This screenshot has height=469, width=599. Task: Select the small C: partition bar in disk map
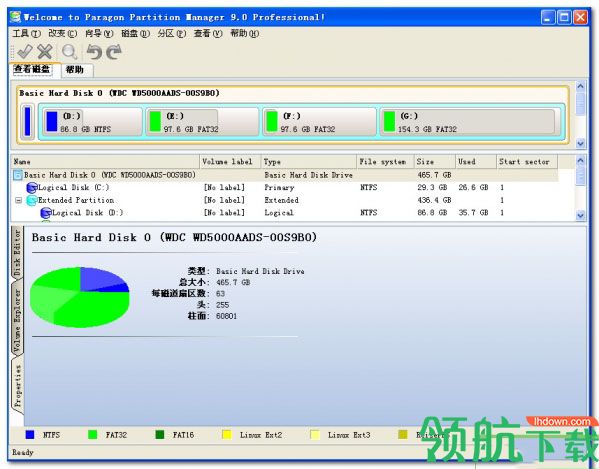point(27,122)
